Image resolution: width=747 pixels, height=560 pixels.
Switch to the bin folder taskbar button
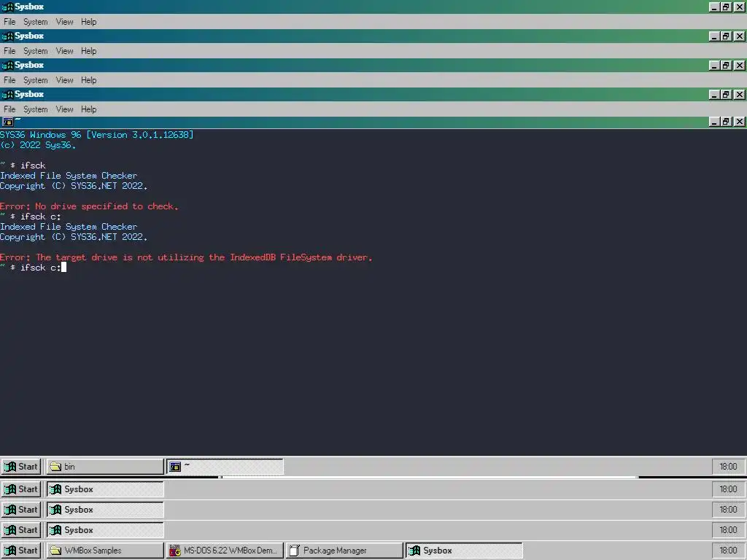[105, 467]
